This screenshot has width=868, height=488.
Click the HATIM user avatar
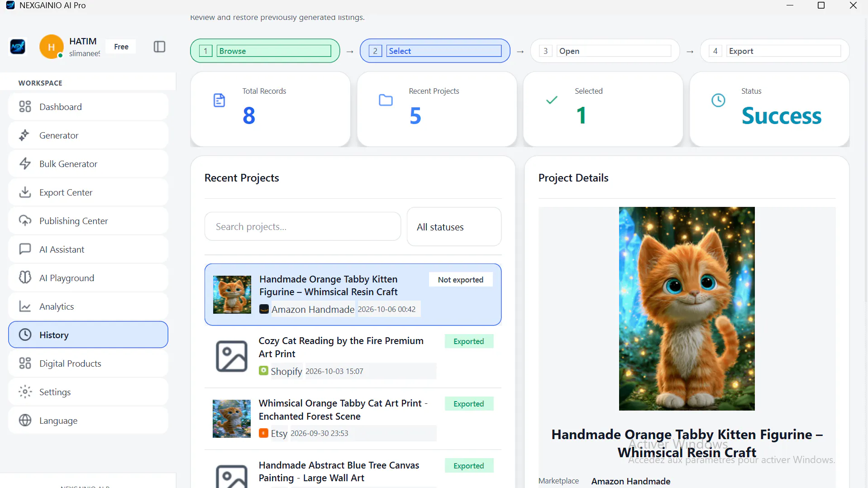coord(51,47)
